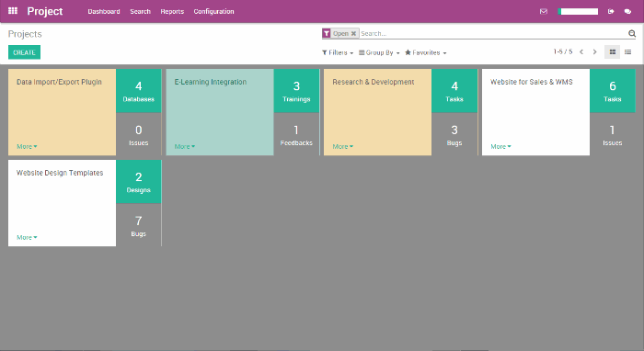The height and width of the screenshot is (351, 644).
Task: Click the search input field
Action: (x=493, y=34)
